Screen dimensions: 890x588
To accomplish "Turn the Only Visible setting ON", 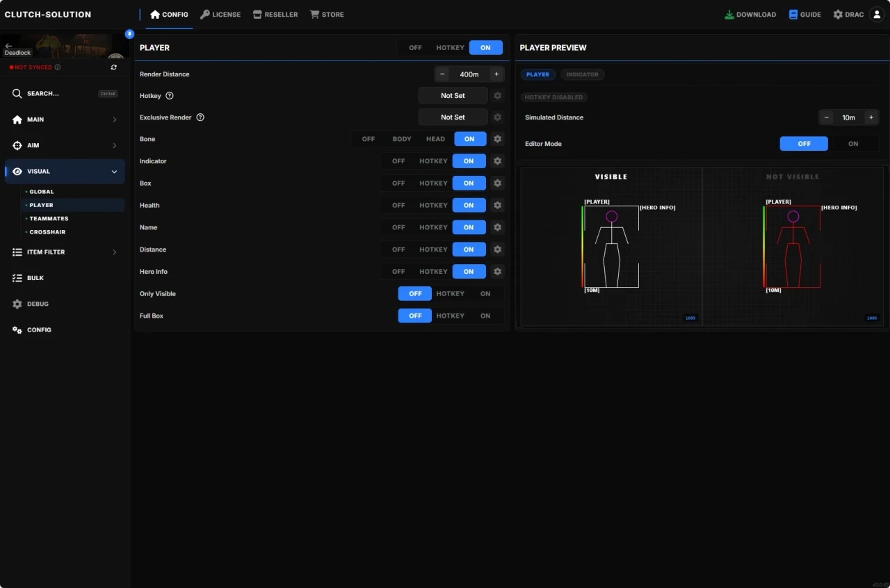I will coord(486,293).
